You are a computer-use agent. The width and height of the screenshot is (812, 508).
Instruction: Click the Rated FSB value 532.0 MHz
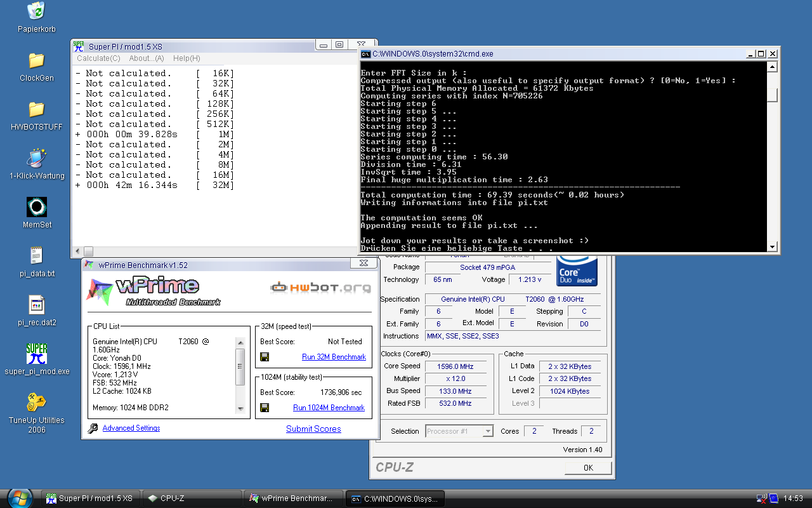(455, 403)
